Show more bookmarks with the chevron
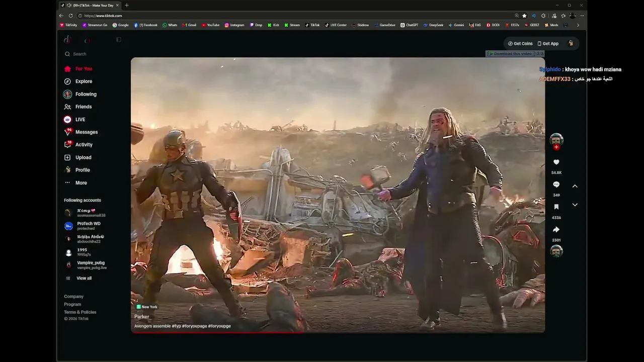 click(x=578, y=25)
